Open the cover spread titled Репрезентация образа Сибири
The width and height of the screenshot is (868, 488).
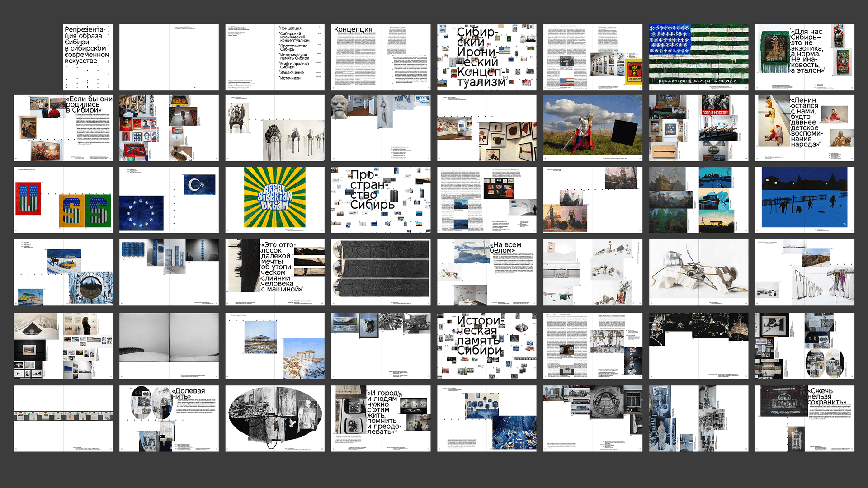tap(88, 57)
